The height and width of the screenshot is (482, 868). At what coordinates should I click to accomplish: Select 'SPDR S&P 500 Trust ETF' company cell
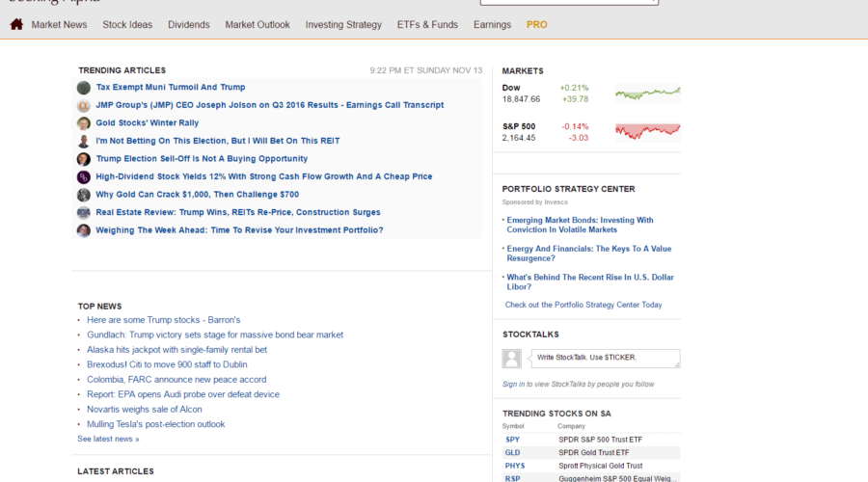(x=600, y=440)
